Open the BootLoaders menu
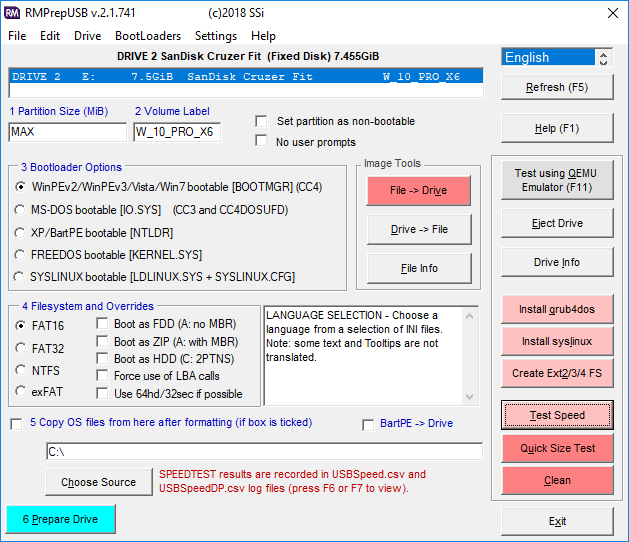629x542 pixels. [x=148, y=35]
